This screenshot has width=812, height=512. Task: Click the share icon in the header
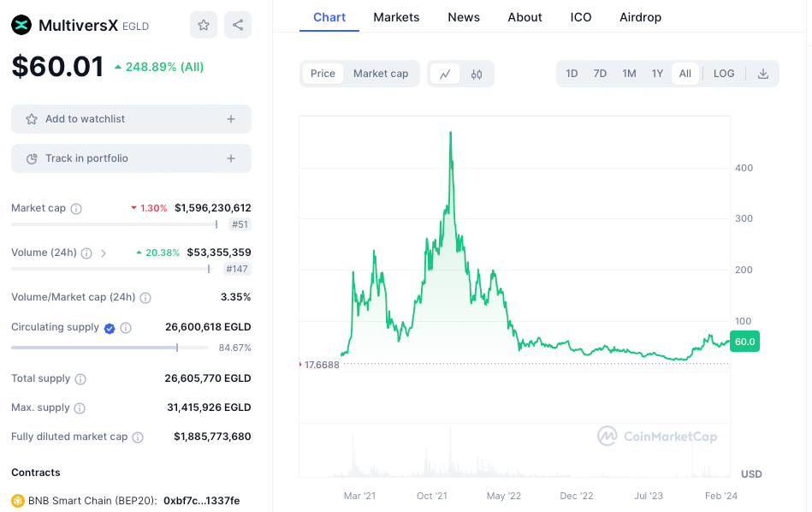coord(238,26)
